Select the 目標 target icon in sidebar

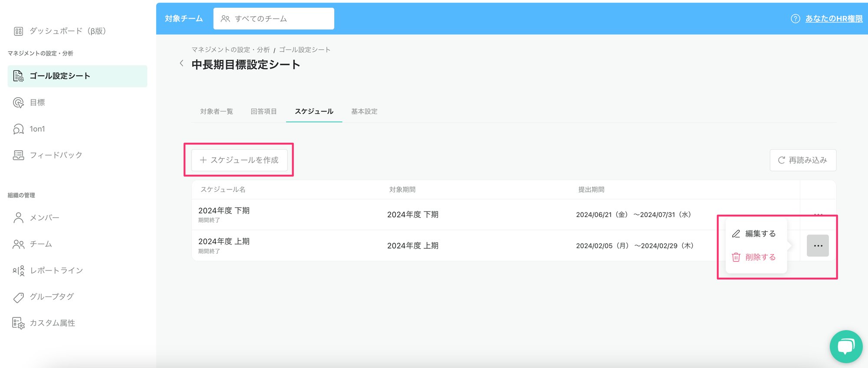pos(18,103)
